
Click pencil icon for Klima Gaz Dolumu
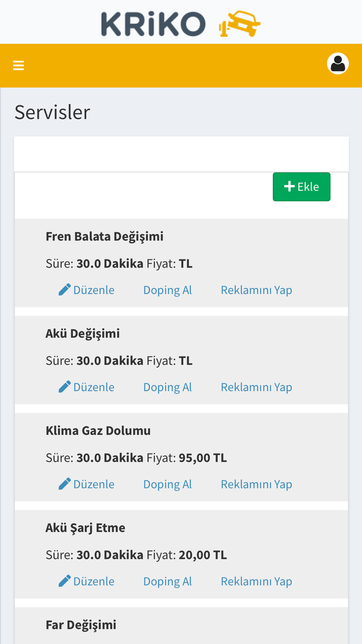(x=64, y=484)
